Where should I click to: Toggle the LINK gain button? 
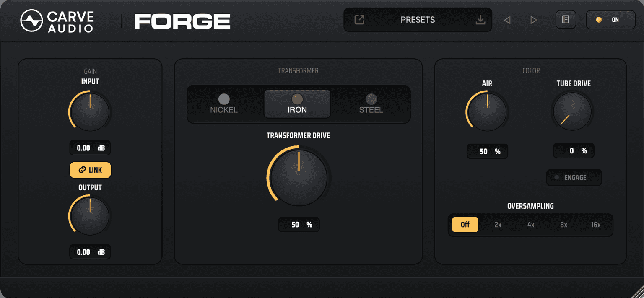[x=90, y=170]
